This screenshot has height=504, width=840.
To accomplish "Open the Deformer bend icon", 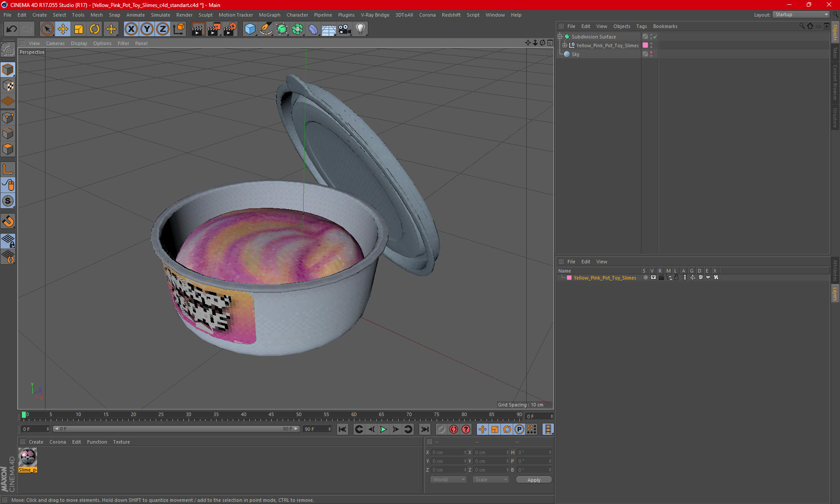I will click(x=313, y=29).
